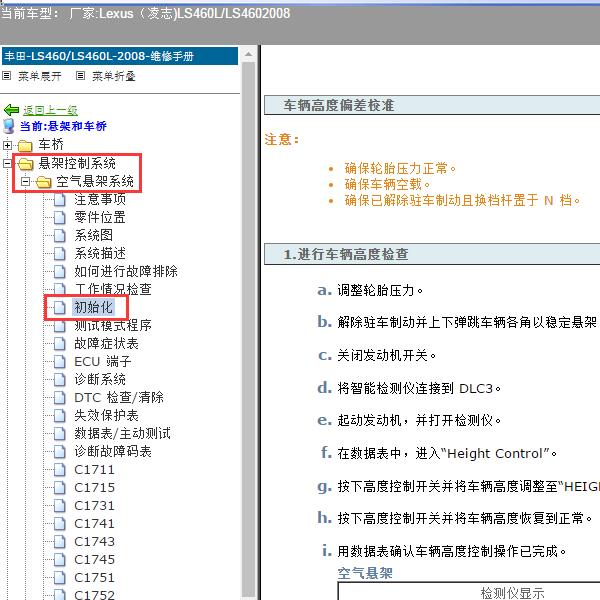Viewport: 600px width, 600px height.
Task: Click the document icon beside C1745
Action: pyautogui.click(x=60, y=559)
